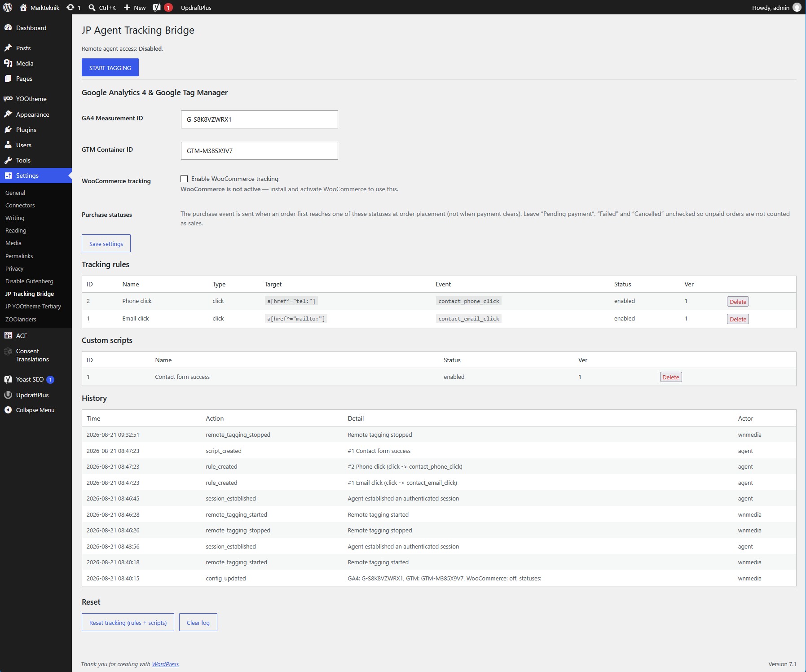Click the 'Contact form success' script name
Image resolution: width=806 pixels, height=672 pixels.
point(182,377)
